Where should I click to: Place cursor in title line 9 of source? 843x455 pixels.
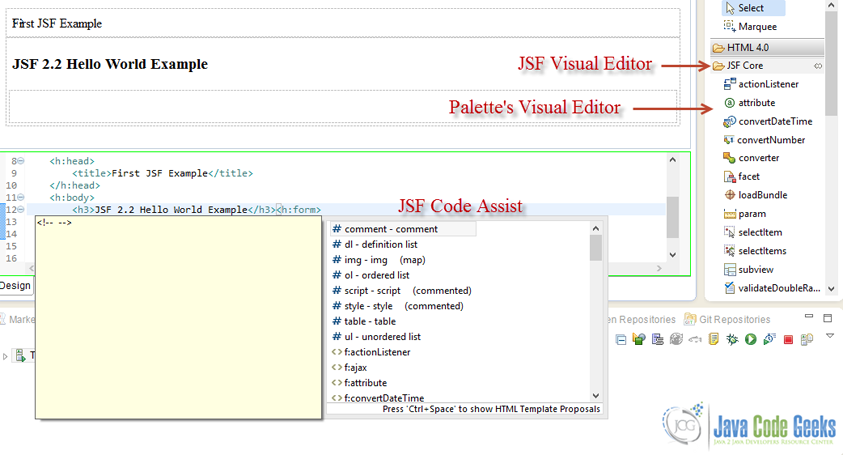(x=162, y=173)
